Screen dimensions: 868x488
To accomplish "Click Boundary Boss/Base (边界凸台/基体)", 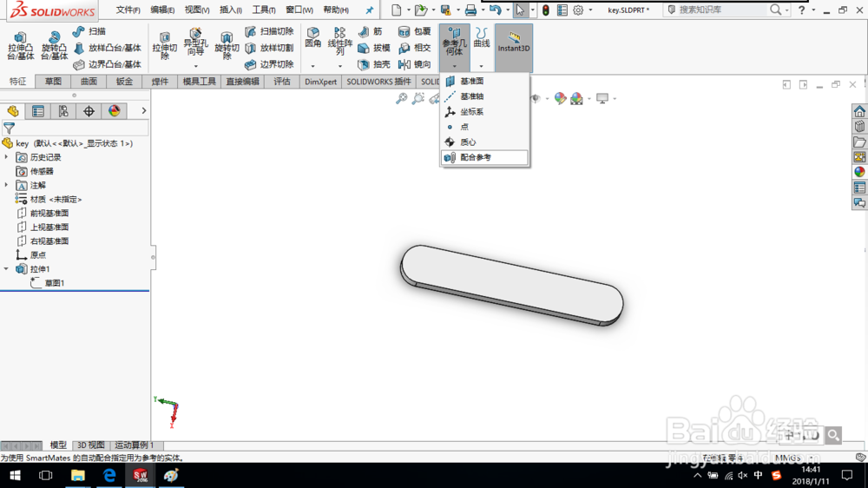I will click(x=107, y=64).
